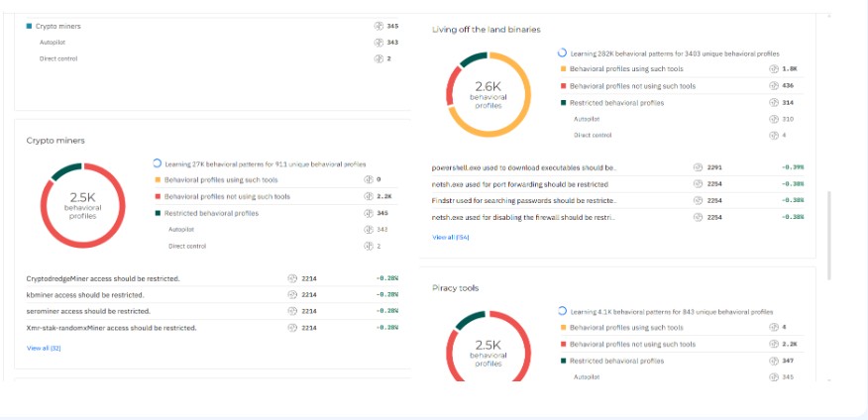This screenshot has width=868, height=420.
Task: Open View all (32) crypto miner rules
Action: pos(44,348)
